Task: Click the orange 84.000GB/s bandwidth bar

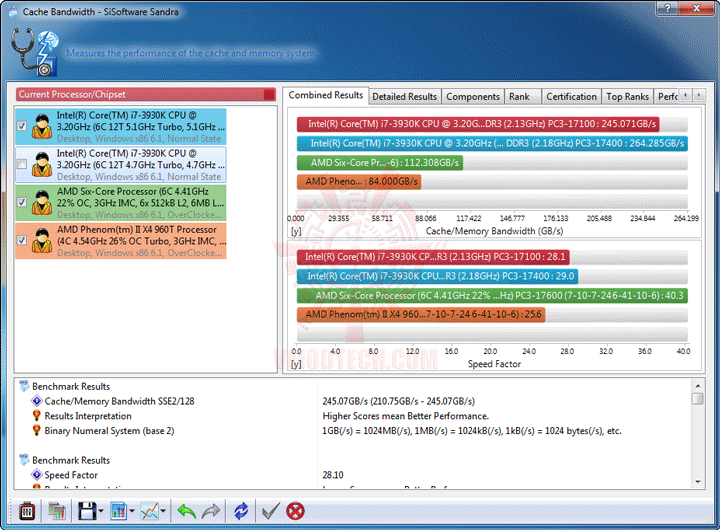Action: point(359,181)
